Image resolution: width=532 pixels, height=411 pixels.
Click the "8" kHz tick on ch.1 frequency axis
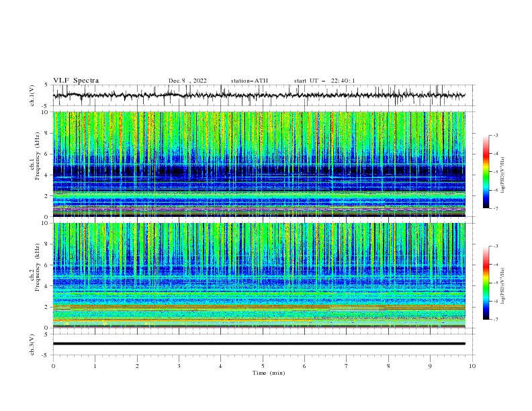click(46, 133)
